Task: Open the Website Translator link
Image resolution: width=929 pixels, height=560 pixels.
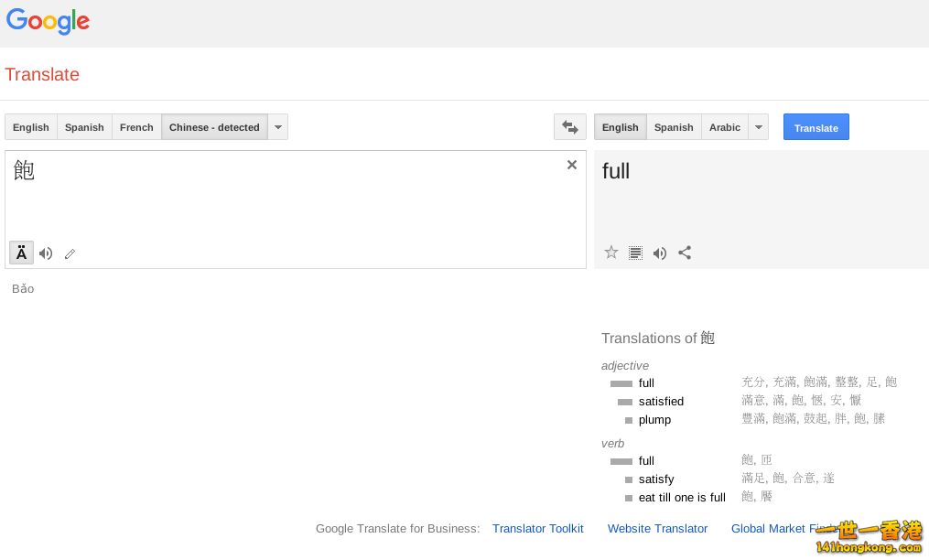Action: click(657, 528)
